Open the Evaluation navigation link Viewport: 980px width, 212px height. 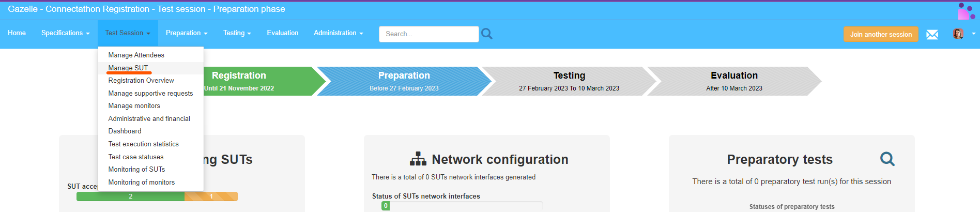[282, 33]
